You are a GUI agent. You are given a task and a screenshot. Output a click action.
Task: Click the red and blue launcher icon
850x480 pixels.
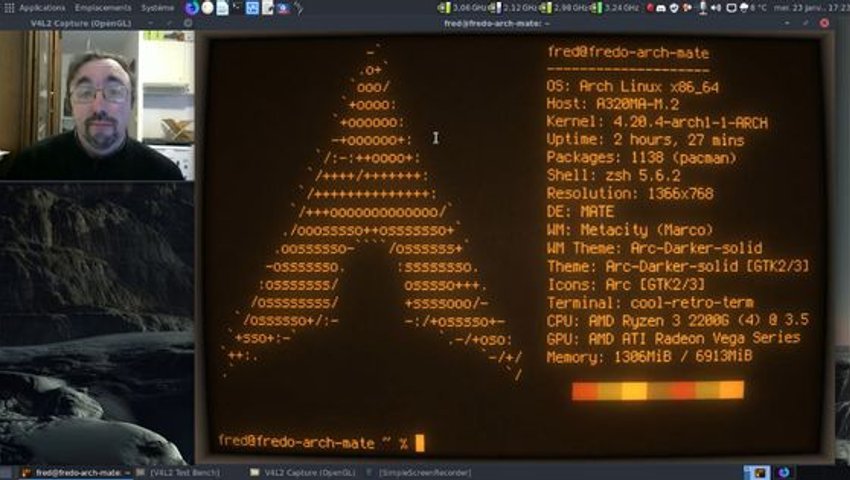click(x=283, y=8)
